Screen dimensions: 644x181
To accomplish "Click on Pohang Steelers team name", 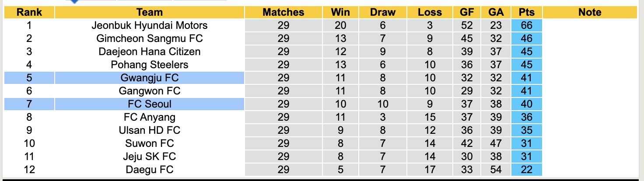I will tap(149, 65).
